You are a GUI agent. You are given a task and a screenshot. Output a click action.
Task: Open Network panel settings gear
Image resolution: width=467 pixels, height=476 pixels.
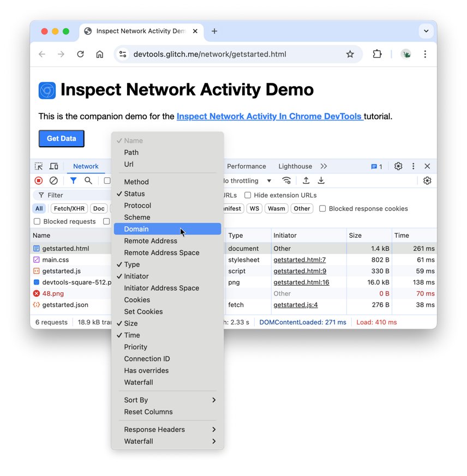[427, 180]
